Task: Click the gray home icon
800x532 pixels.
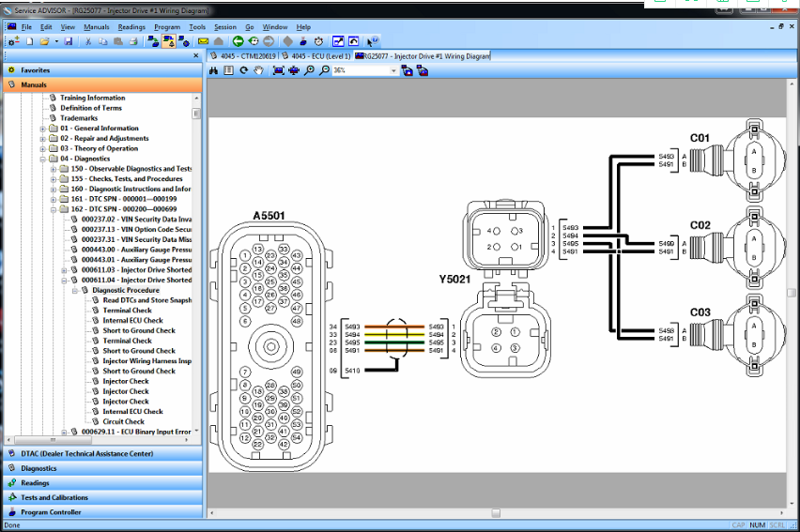Action: tap(219, 41)
